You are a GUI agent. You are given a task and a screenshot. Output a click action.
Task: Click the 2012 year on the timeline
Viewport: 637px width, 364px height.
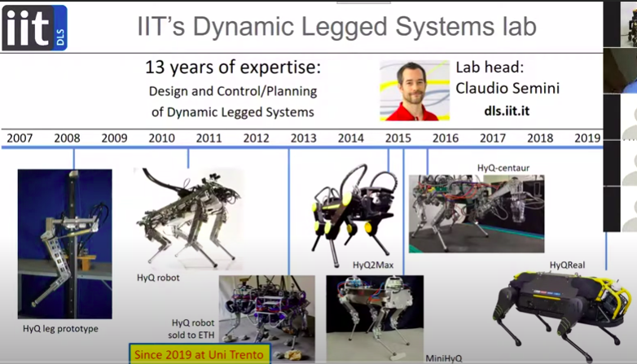(x=257, y=138)
